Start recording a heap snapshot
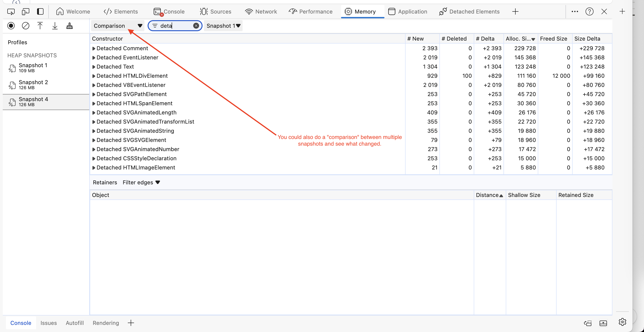The image size is (644, 332). tap(11, 25)
